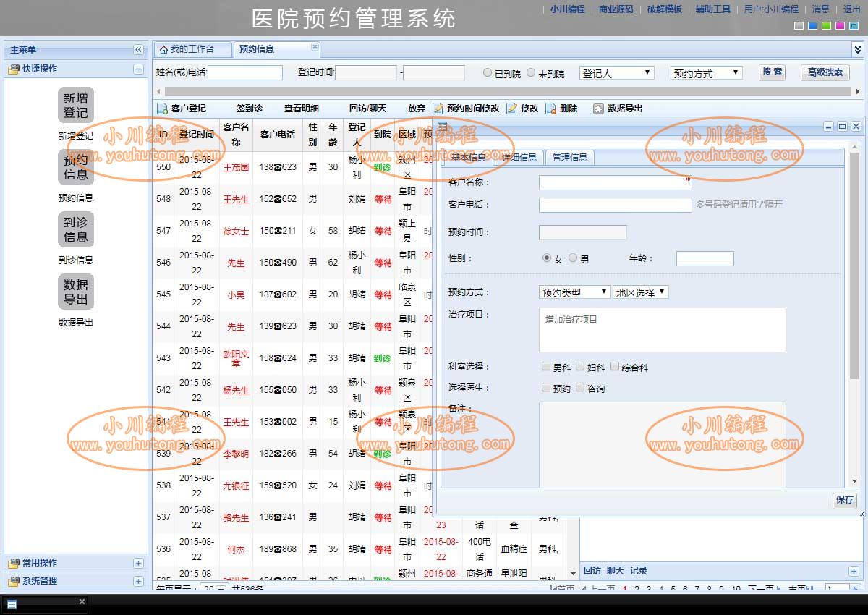Image resolution: width=868 pixels, height=615 pixels.
Task: Expand the 常用操作 panel with the plus button
Action: [138, 563]
